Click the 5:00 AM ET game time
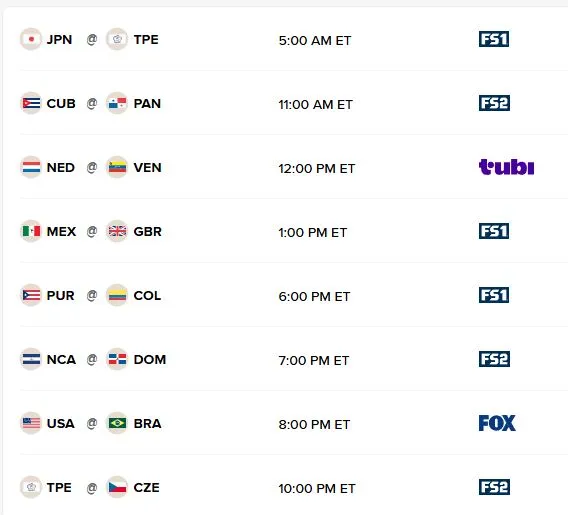This screenshot has width=568, height=515. click(x=315, y=41)
